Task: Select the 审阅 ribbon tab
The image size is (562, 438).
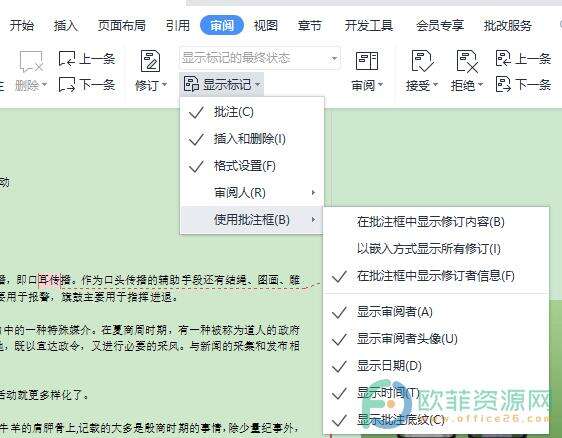Action: (x=222, y=25)
